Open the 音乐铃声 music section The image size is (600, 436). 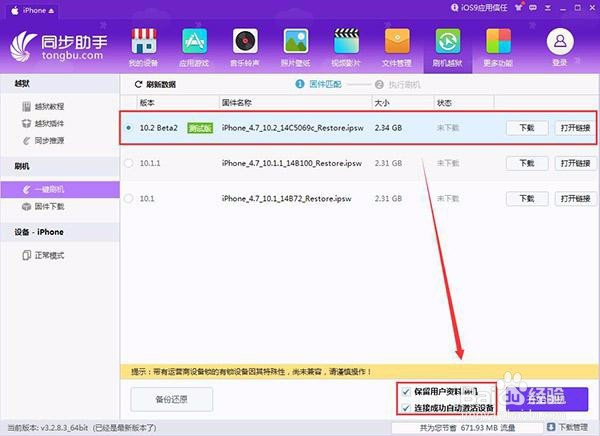pyautogui.click(x=245, y=48)
